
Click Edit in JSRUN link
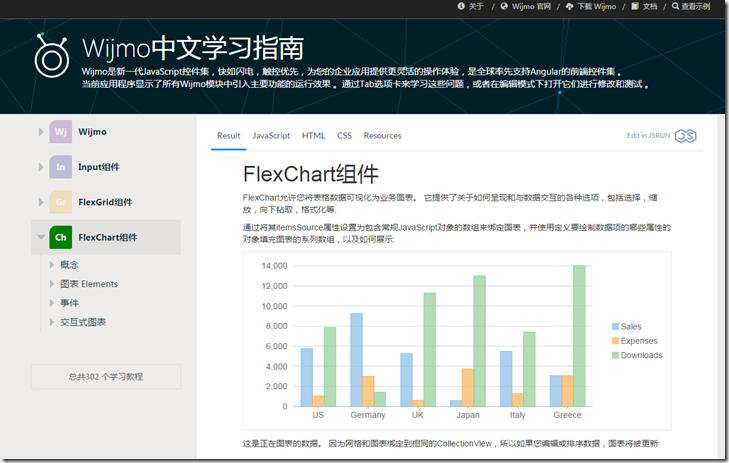pyautogui.click(x=648, y=135)
